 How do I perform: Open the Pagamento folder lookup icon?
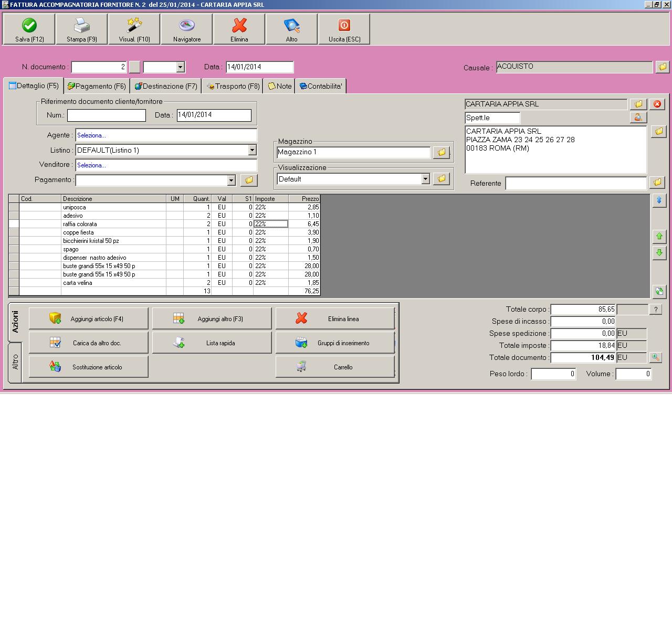249,180
